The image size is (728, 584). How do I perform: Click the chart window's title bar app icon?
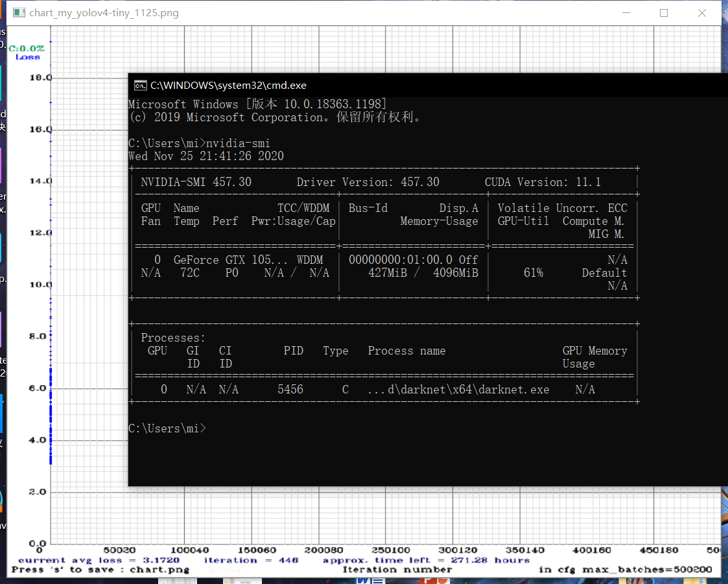click(x=19, y=12)
